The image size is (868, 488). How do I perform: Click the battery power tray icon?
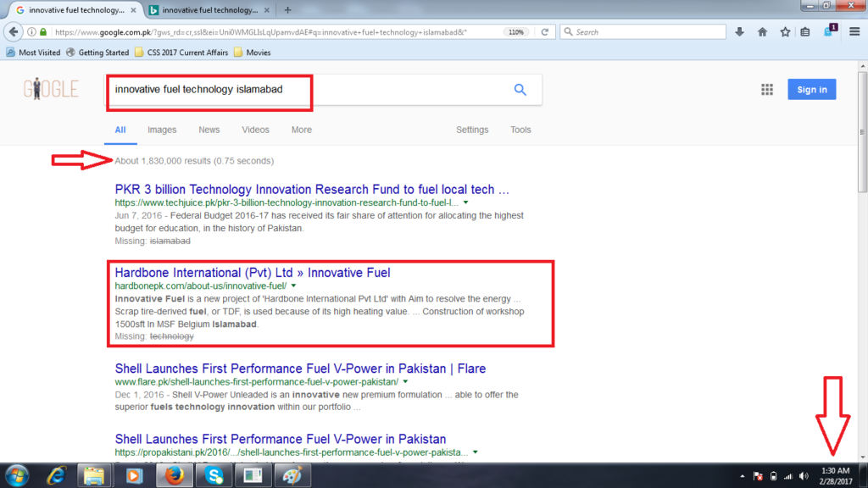[x=773, y=476]
